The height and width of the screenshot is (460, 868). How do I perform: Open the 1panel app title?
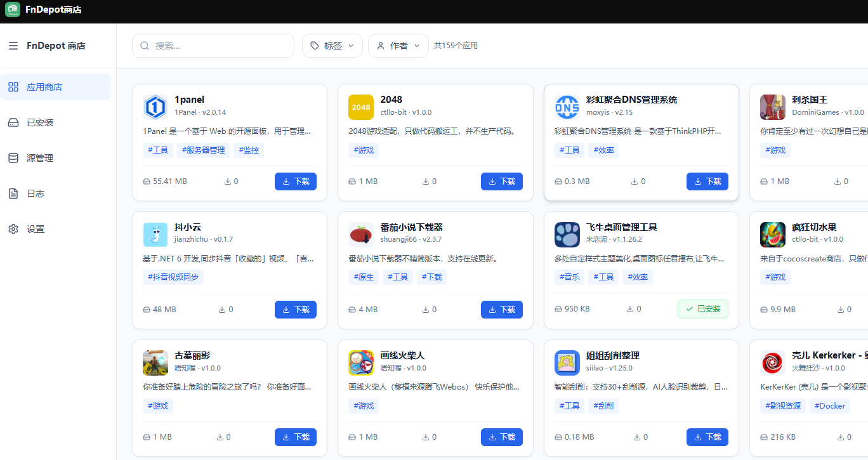click(188, 100)
